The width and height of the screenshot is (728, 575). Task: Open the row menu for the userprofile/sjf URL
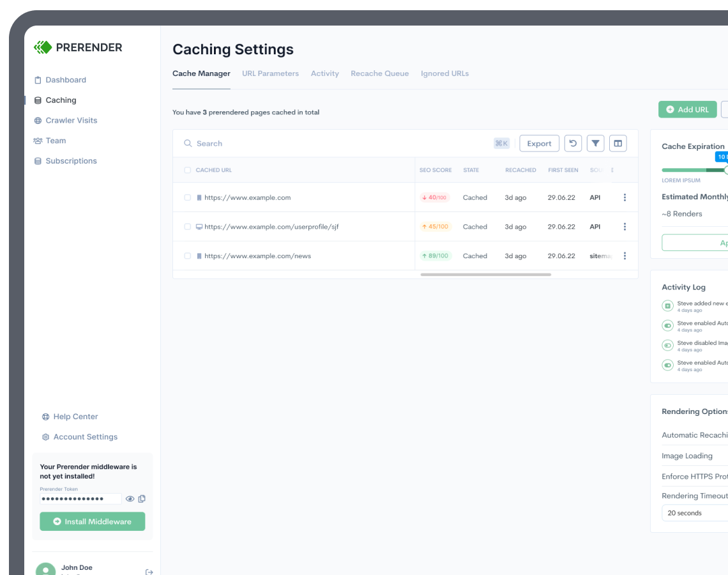tap(625, 227)
